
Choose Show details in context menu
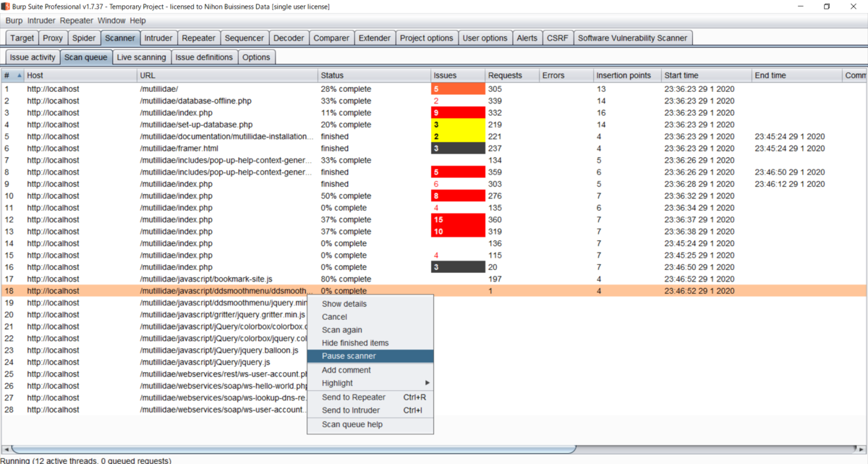tap(370, 304)
